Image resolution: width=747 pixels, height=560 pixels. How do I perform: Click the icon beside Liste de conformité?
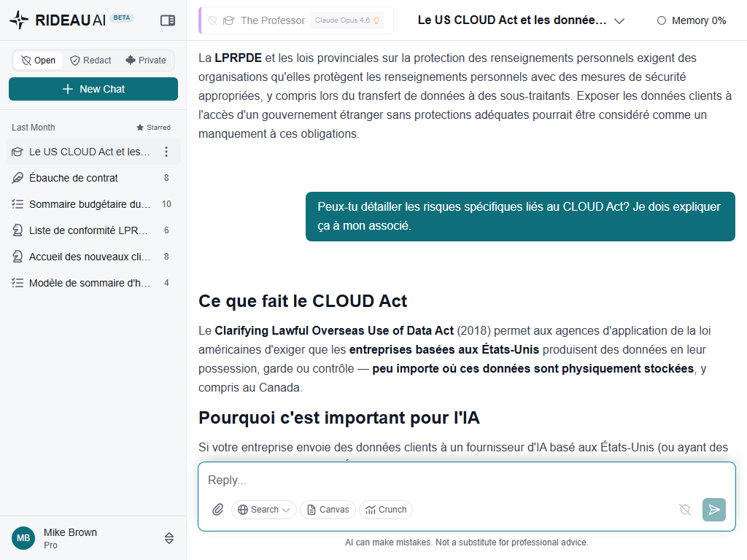[18, 230]
